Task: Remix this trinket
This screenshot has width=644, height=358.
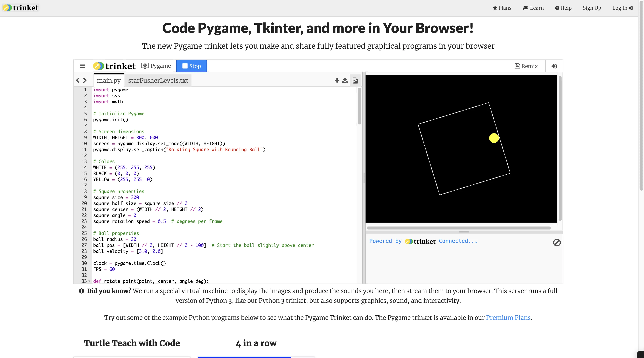Action: click(526, 66)
